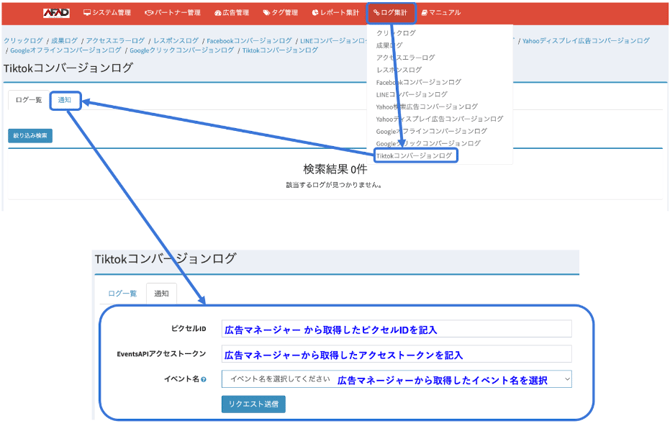Select Tiktokコンバージョンログ from the dropdown list
The height and width of the screenshot is (426, 670).
point(415,156)
